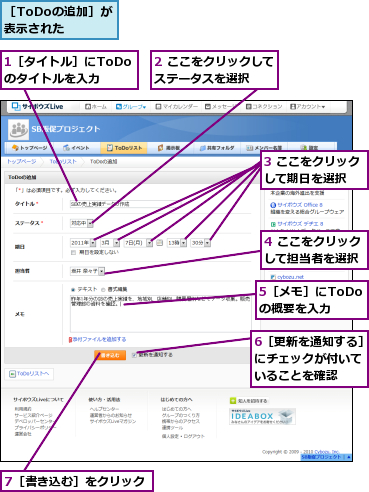This screenshot has width=369, height=492.
Task: Open the year dropdown showing 2011年
Action: [x=83, y=243]
